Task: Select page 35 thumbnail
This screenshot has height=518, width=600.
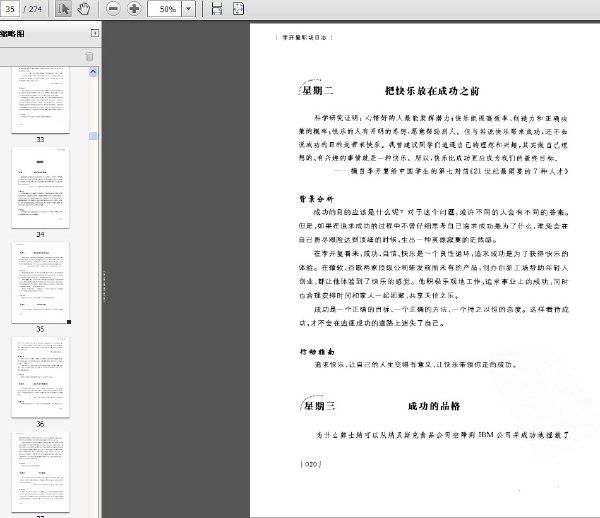Action: (41, 282)
